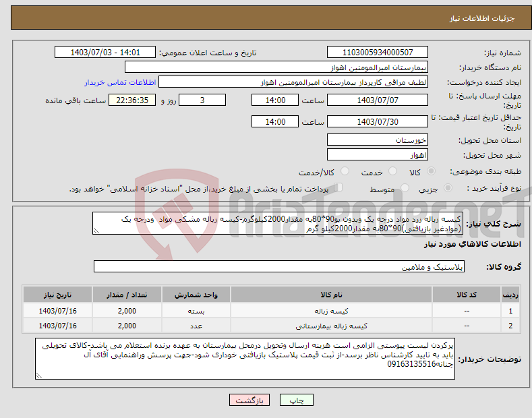
Task: Click the remaining days field showing 3
Action: coord(202,100)
